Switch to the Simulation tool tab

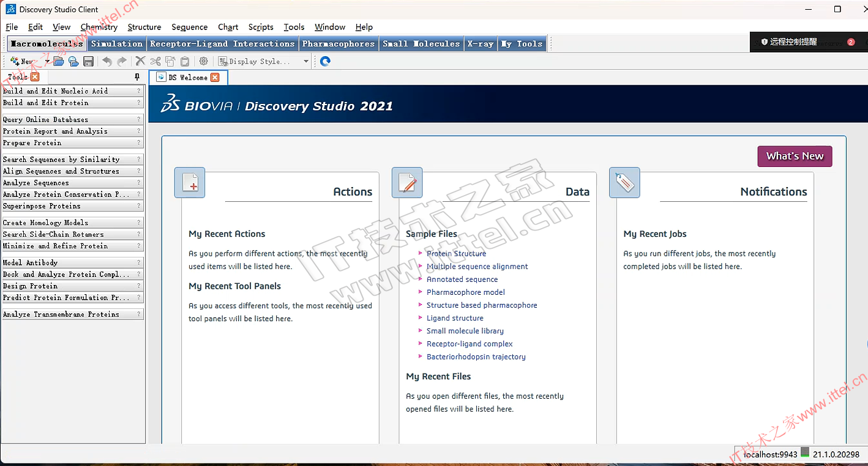pyautogui.click(x=117, y=44)
